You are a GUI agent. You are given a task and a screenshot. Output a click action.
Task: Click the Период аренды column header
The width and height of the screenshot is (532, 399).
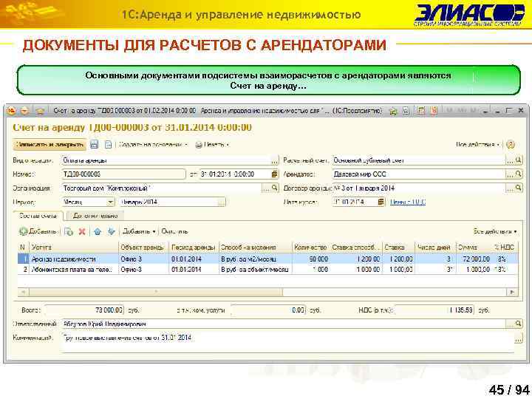(x=194, y=248)
